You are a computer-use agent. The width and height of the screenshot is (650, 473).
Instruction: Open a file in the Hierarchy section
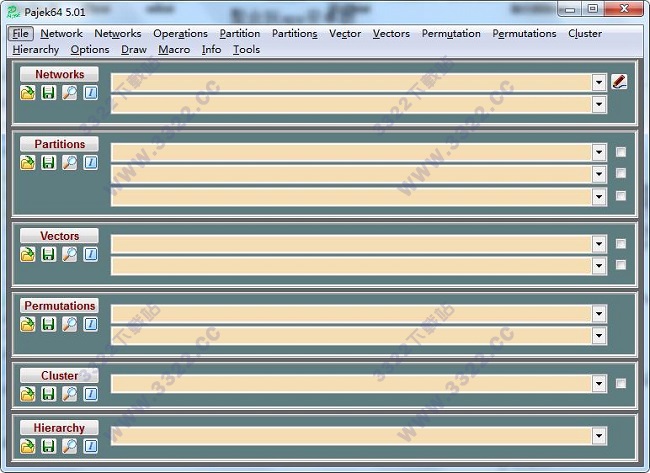[28, 446]
